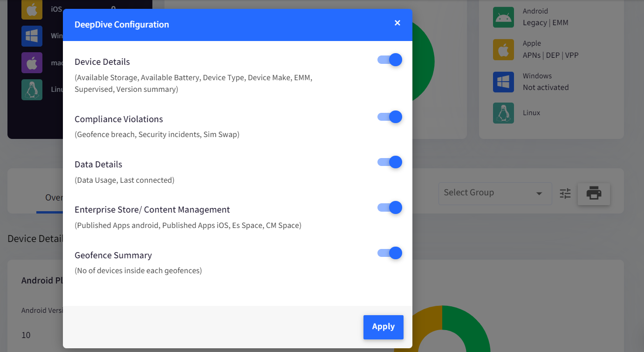The width and height of the screenshot is (644, 352).
Task: Apply the DeepDive configuration
Action: pos(384,327)
